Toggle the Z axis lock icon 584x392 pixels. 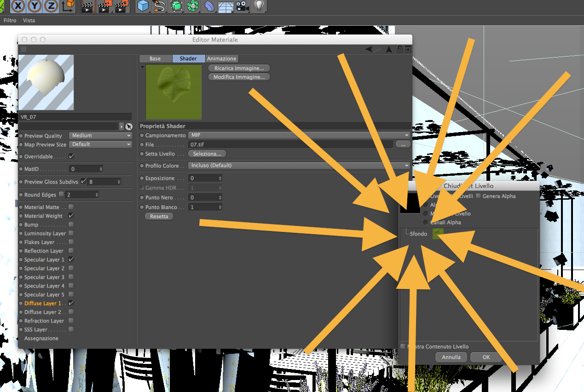[51, 6]
